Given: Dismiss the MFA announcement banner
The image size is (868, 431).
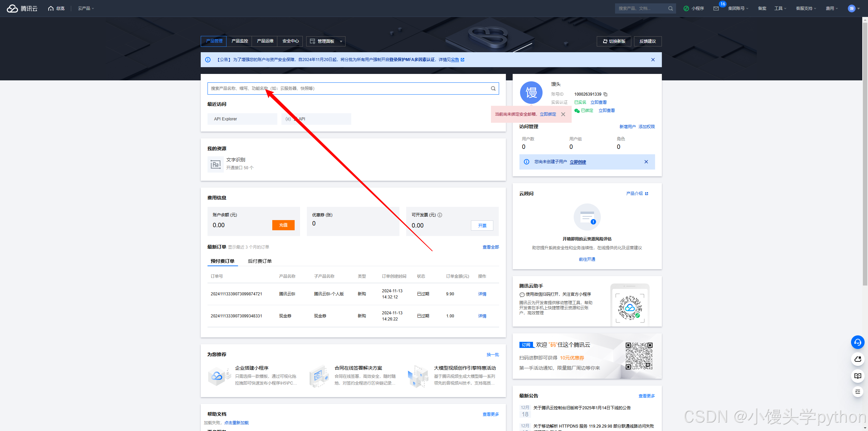Looking at the screenshot, I should [653, 60].
